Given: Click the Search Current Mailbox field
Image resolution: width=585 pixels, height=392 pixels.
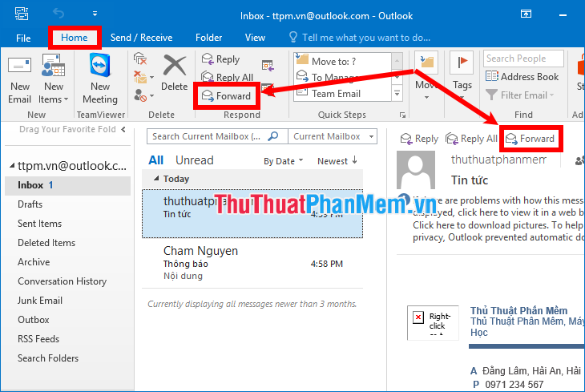Looking at the screenshot, I should coord(217,136).
